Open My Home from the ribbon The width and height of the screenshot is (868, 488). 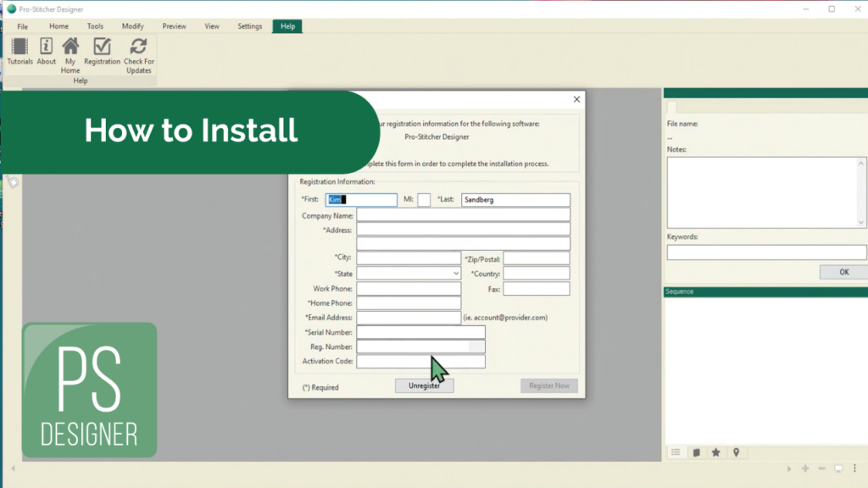point(70,54)
